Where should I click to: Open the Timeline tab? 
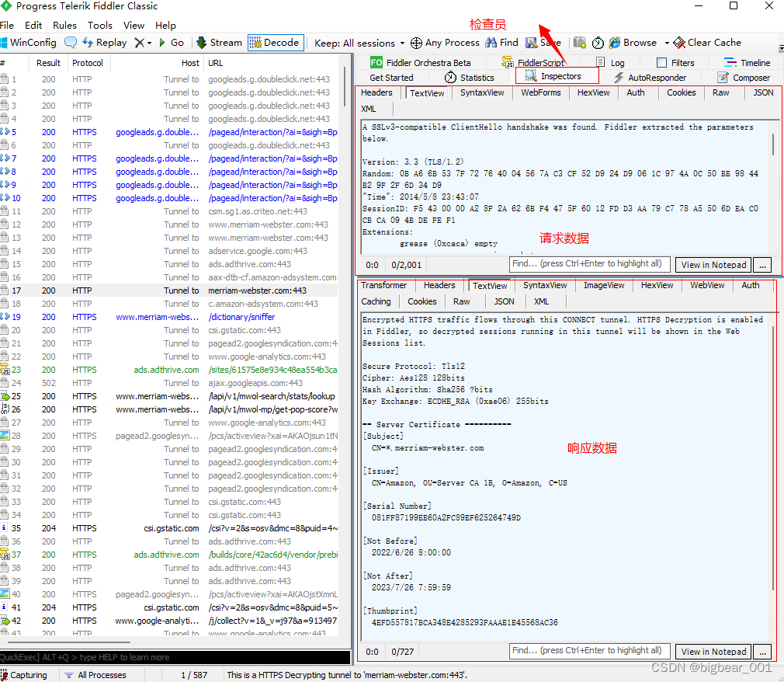tap(747, 63)
